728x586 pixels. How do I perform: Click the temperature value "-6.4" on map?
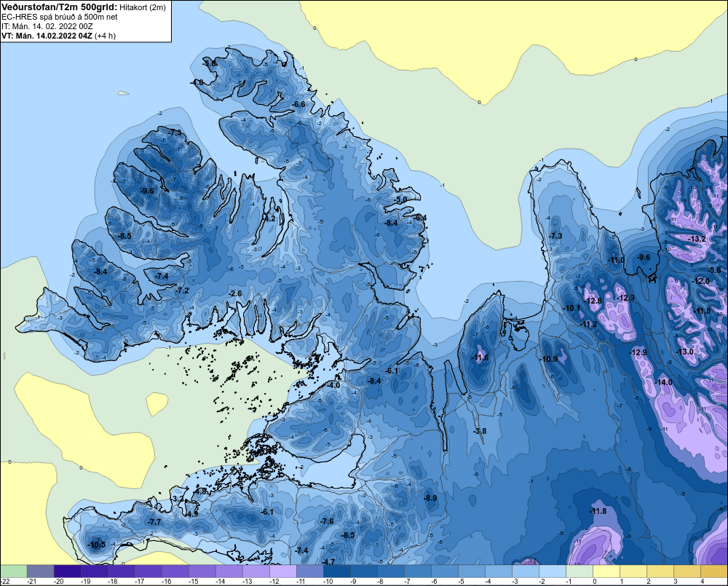point(420,218)
